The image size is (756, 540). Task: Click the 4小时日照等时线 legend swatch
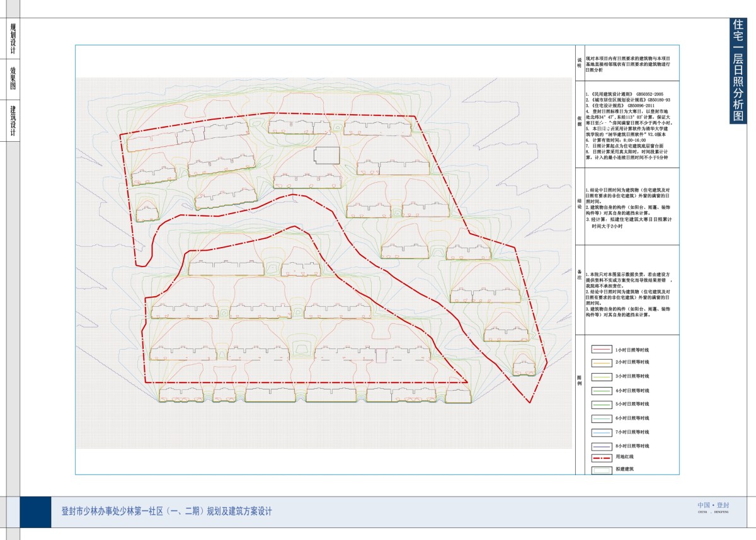pos(601,391)
